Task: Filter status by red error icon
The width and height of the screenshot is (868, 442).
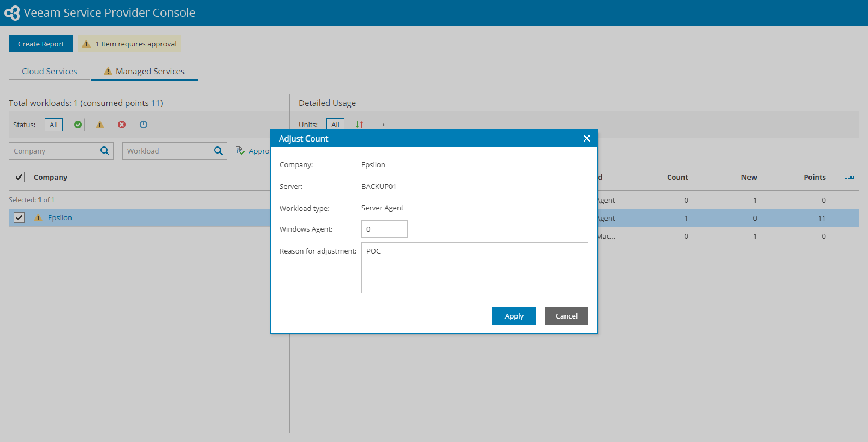Action: [x=122, y=125]
